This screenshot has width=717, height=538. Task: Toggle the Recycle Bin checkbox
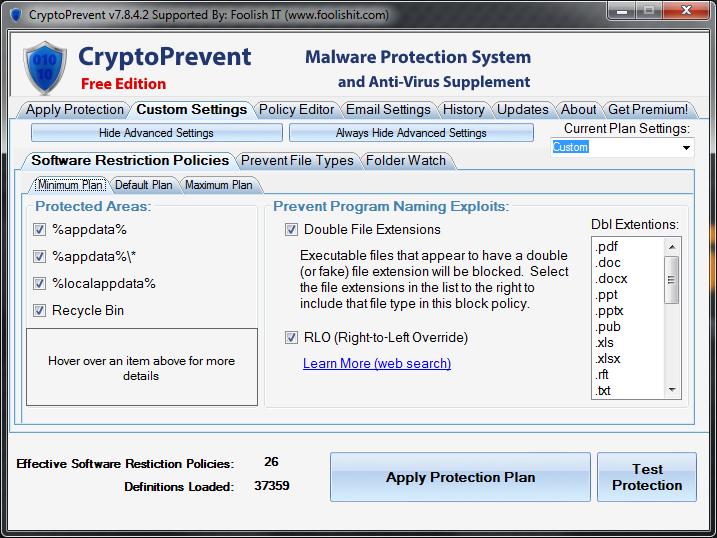tap(39, 310)
